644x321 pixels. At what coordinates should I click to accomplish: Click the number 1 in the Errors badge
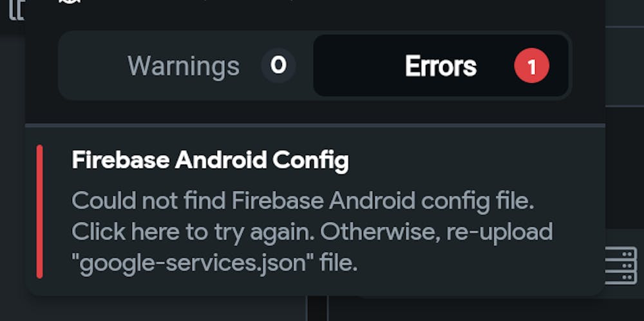531,66
